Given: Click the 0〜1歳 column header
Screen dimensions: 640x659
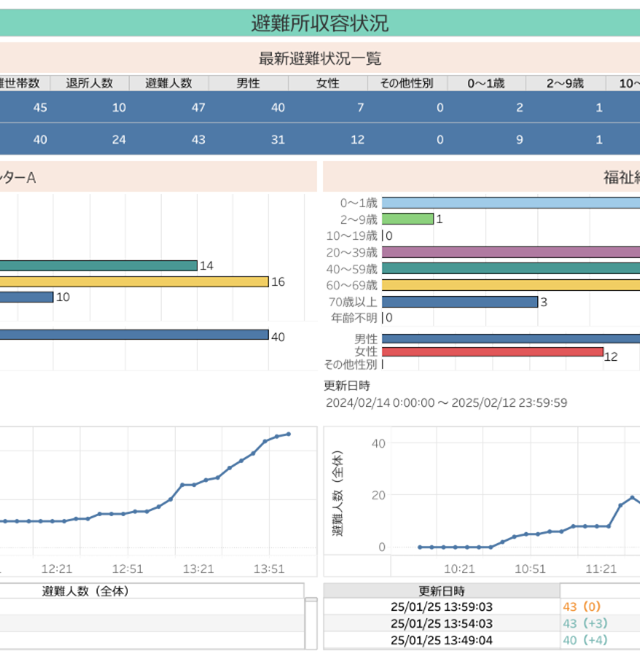Looking at the screenshot, I should pos(487,83).
